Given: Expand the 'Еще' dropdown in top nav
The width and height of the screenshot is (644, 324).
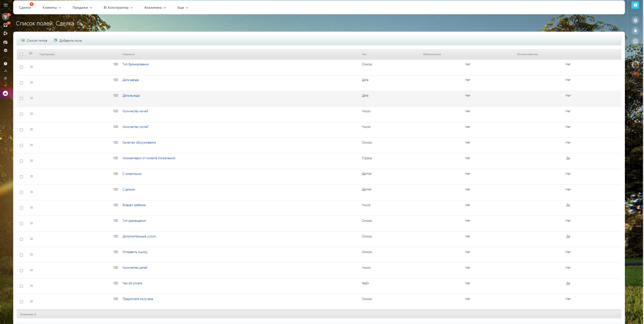Looking at the screenshot, I should pyautogui.click(x=183, y=8).
